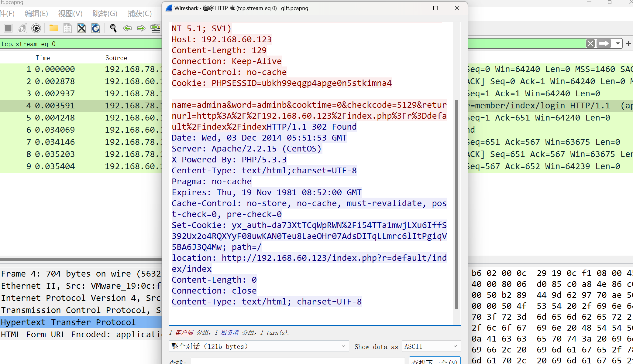Go forward with green right arrow
Viewport: 633px width, 364px height.
[141, 28]
